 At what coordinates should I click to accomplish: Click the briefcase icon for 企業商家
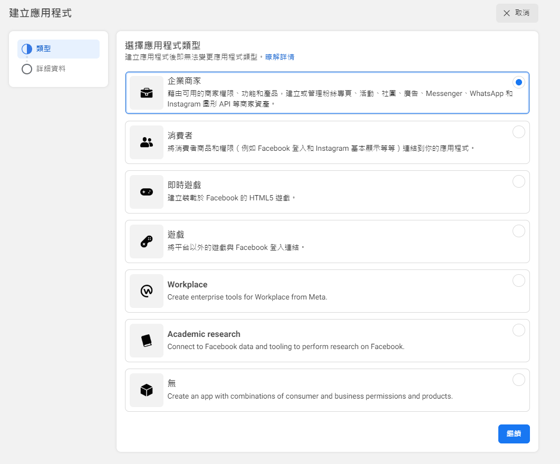tap(146, 93)
